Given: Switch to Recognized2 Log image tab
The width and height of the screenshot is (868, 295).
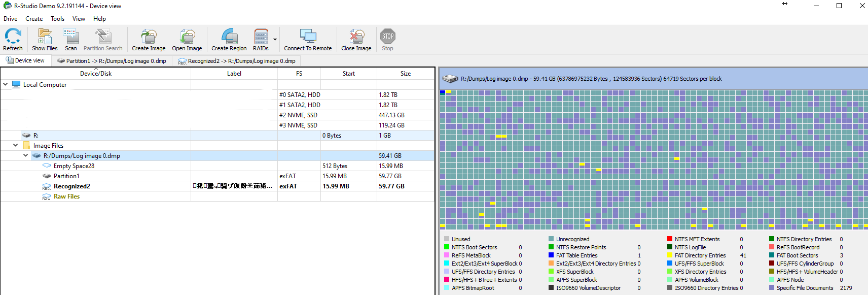Looking at the screenshot, I should click(236, 61).
